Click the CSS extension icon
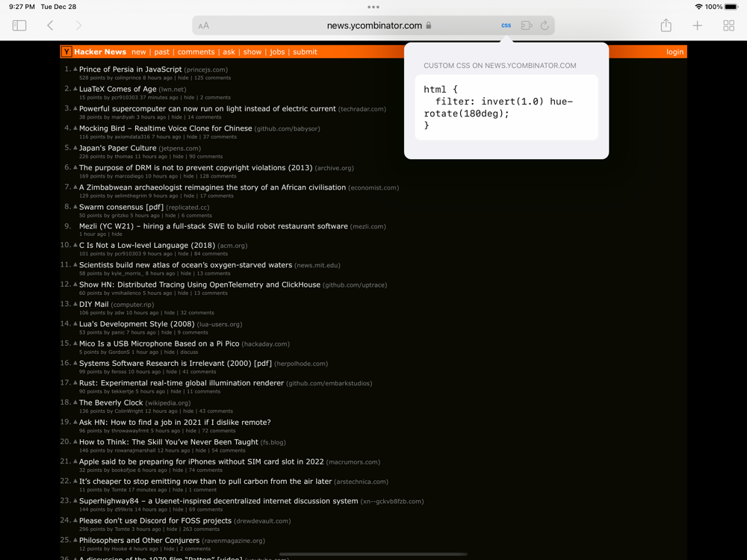 tap(506, 25)
